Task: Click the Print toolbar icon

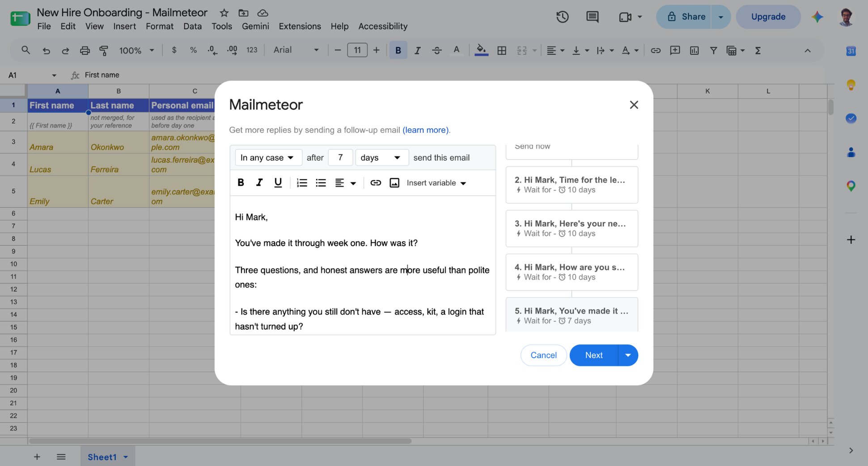Action: click(x=85, y=50)
